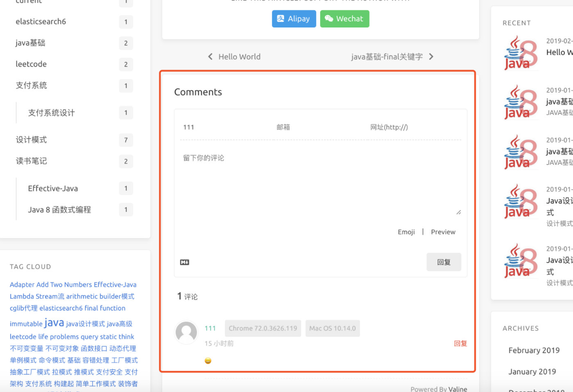Open the Valine link in the footer
Viewport: 573px width, 392px height.
[458, 389]
